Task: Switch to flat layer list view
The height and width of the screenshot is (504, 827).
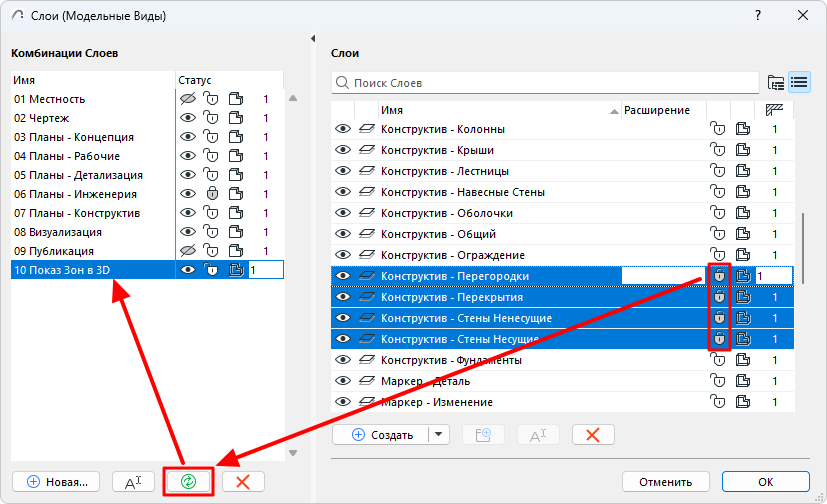Action: point(799,83)
